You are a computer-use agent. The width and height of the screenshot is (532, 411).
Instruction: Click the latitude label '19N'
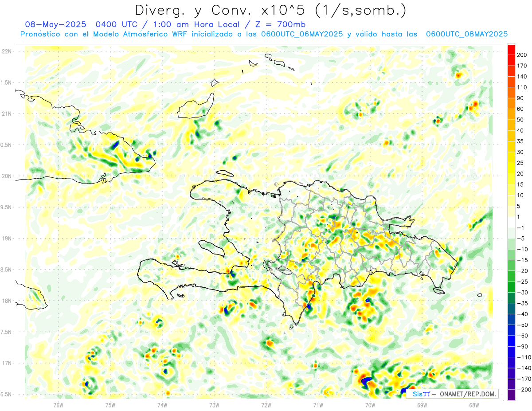(x=7, y=239)
